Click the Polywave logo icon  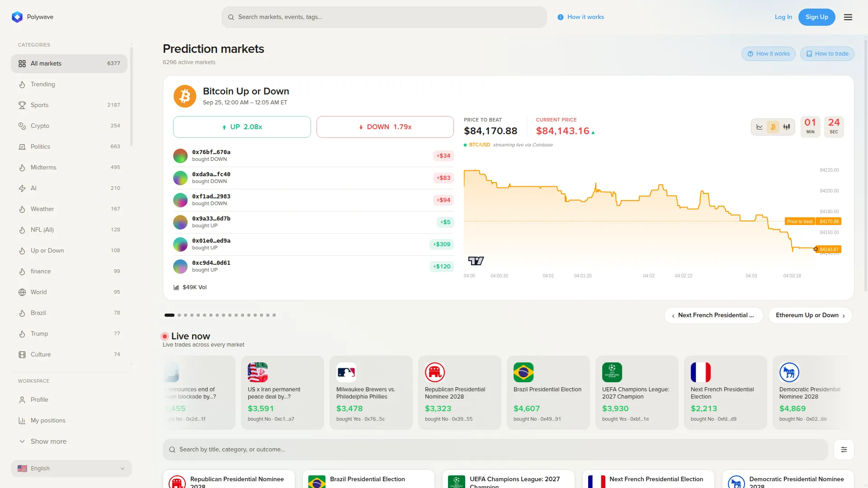pyautogui.click(x=17, y=17)
